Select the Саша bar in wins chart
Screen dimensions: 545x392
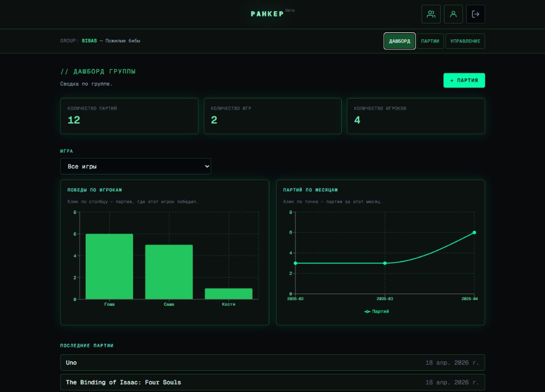tap(169, 272)
